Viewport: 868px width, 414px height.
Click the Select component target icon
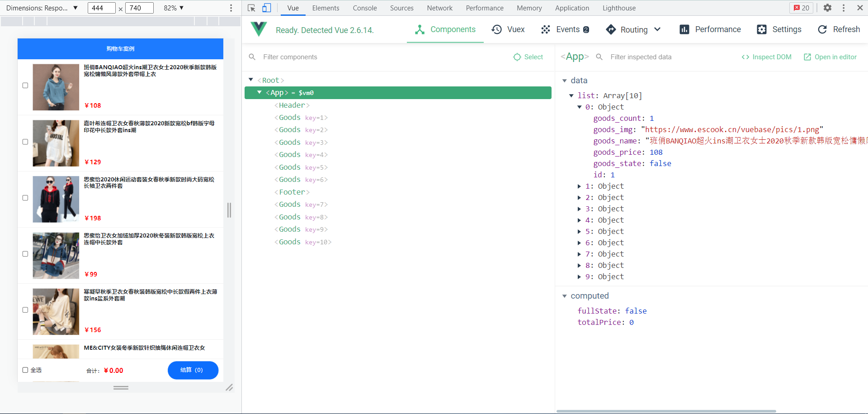coord(517,57)
